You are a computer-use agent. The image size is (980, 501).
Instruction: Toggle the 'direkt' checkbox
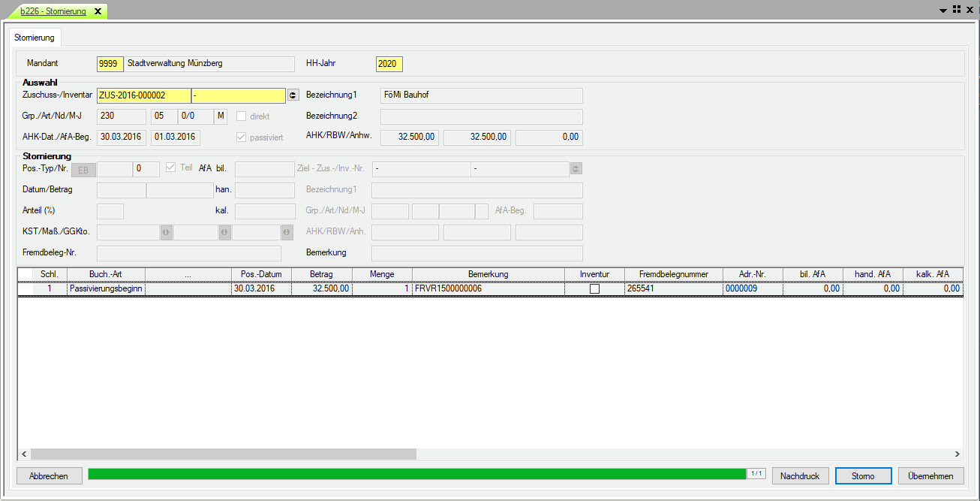tap(242, 116)
